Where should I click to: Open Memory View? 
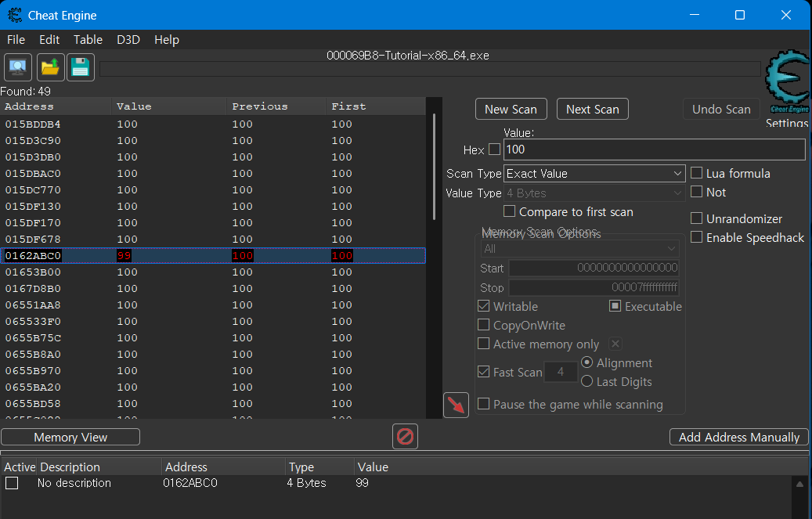tap(70, 437)
